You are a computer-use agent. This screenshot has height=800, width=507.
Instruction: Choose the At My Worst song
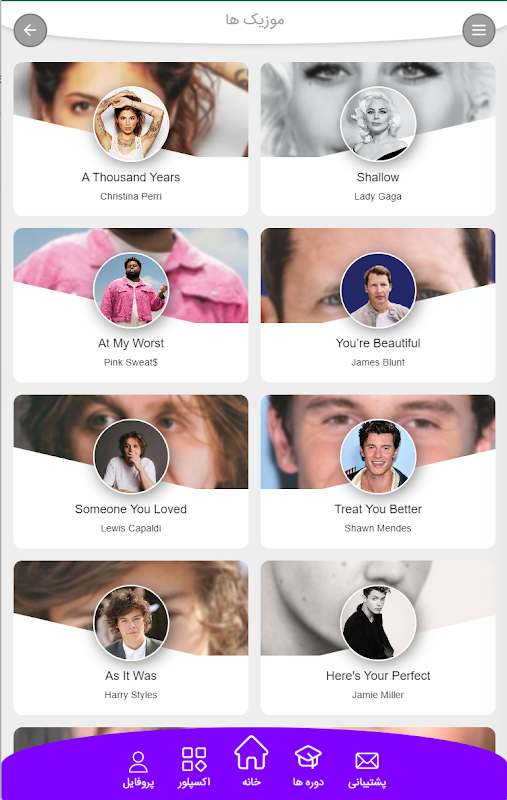(x=131, y=343)
